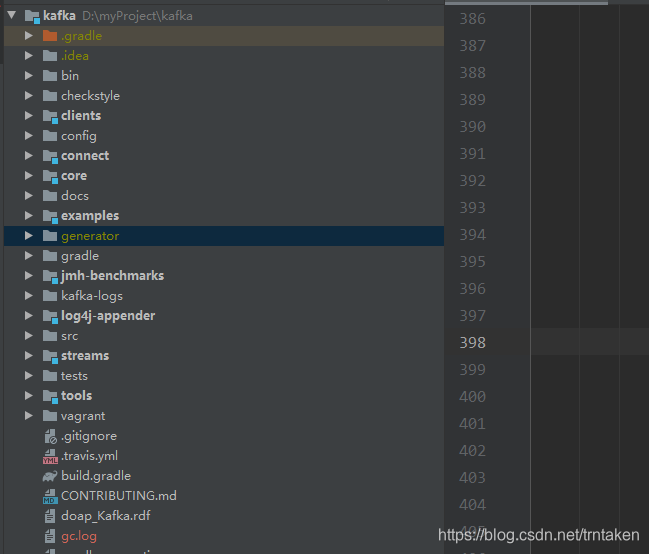Image resolution: width=649 pixels, height=554 pixels.
Task: Select the vagrant folder name
Action: pyautogui.click(x=83, y=416)
